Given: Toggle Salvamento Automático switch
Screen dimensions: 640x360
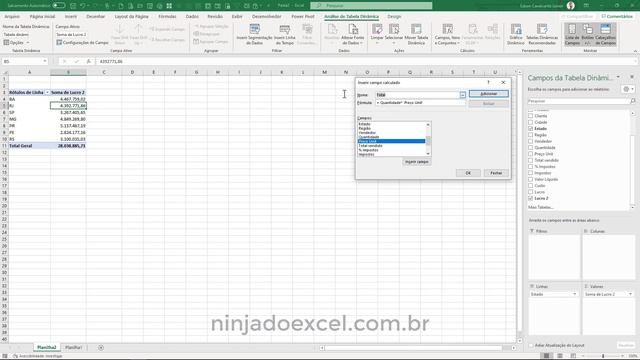Looking at the screenshot, I should 59,6.
